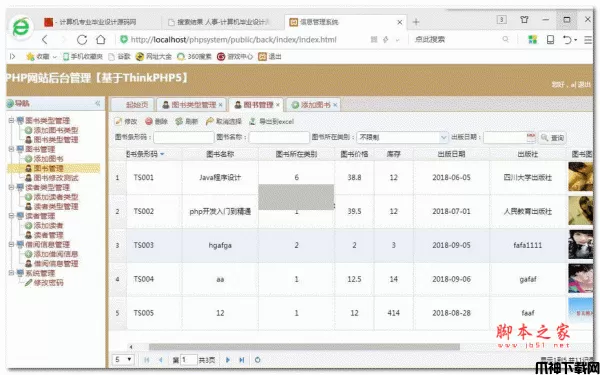Select the cell php开发入门到精通
600x375 pixels.
point(220,211)
